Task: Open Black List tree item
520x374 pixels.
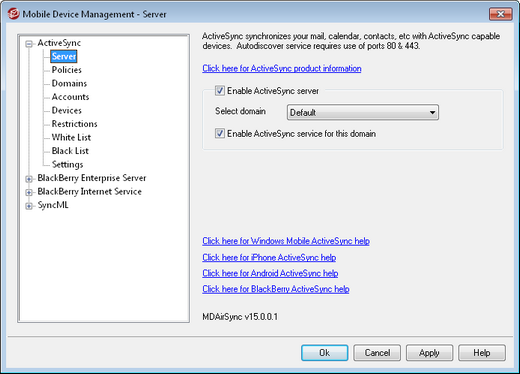Action: (70, 151)
